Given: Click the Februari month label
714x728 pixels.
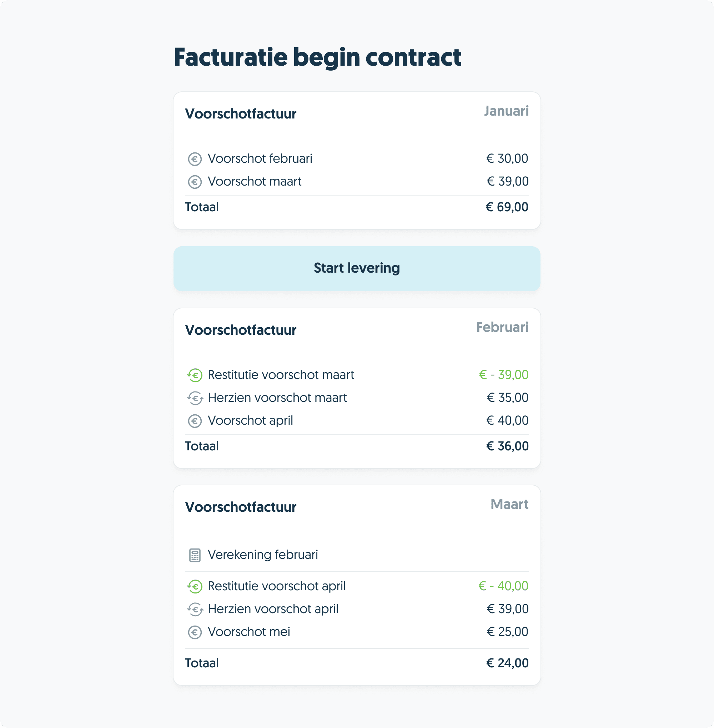Looking at the screenshot, I should [502, 327].
